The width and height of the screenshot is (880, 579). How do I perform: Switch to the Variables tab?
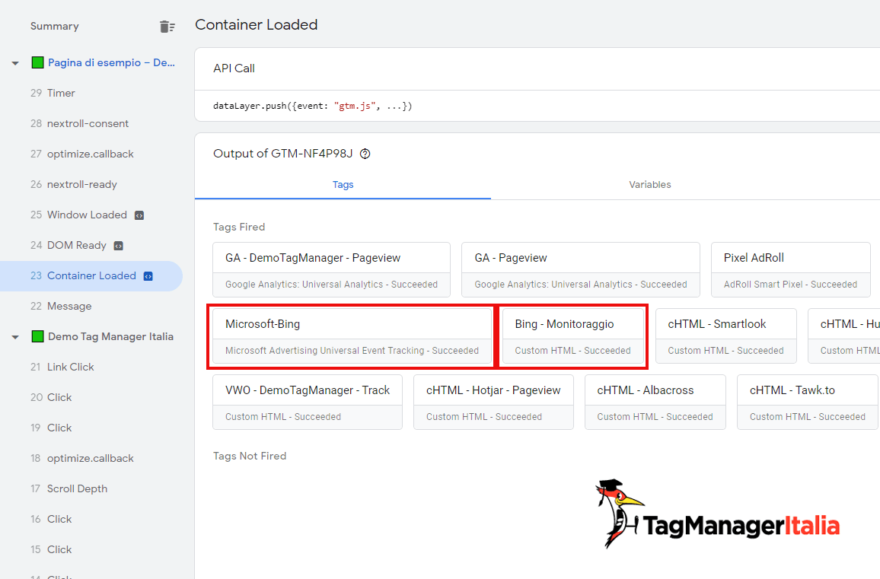(650, 185)
